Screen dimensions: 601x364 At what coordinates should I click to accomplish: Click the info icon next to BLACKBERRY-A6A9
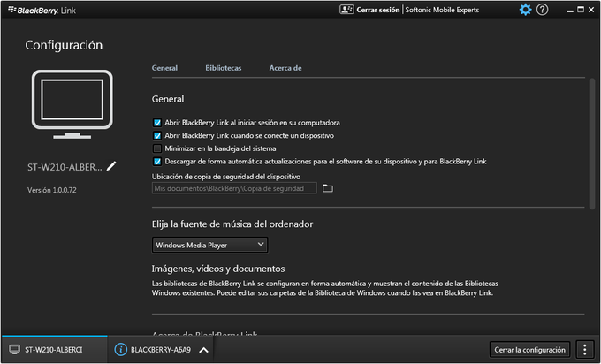point(121,350)
